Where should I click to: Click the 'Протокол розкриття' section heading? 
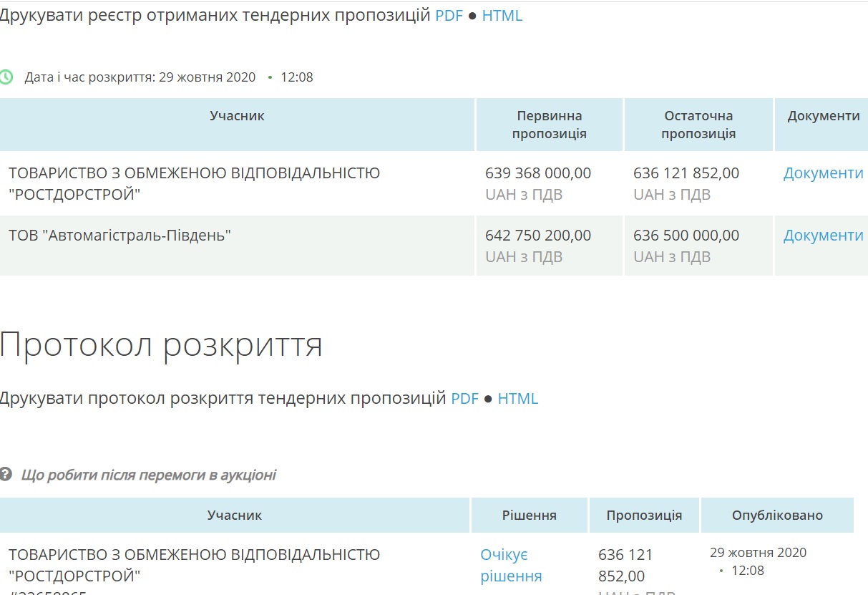click(161, 345)
